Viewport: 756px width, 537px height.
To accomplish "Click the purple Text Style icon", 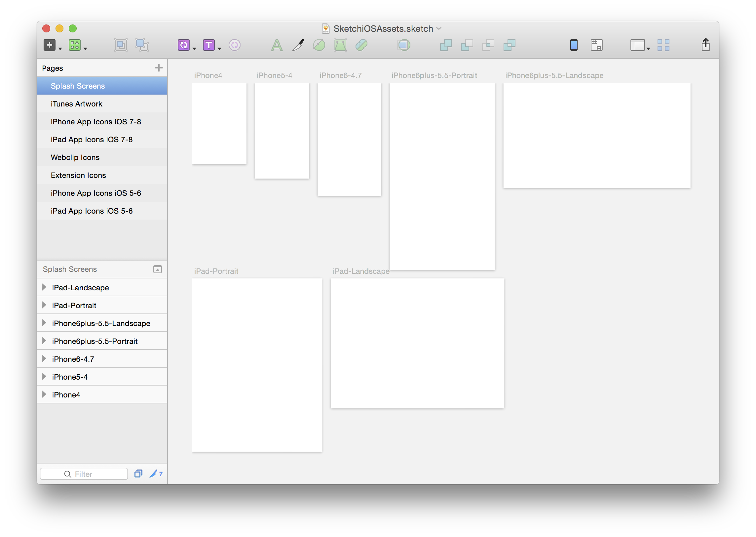I will (209, 45).
